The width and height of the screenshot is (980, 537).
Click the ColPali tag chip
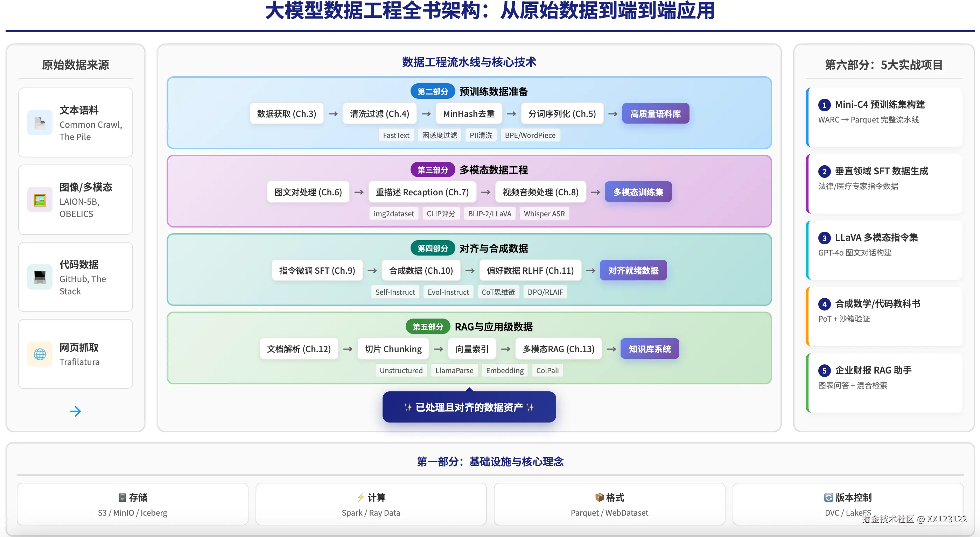[x=547, y=370]
